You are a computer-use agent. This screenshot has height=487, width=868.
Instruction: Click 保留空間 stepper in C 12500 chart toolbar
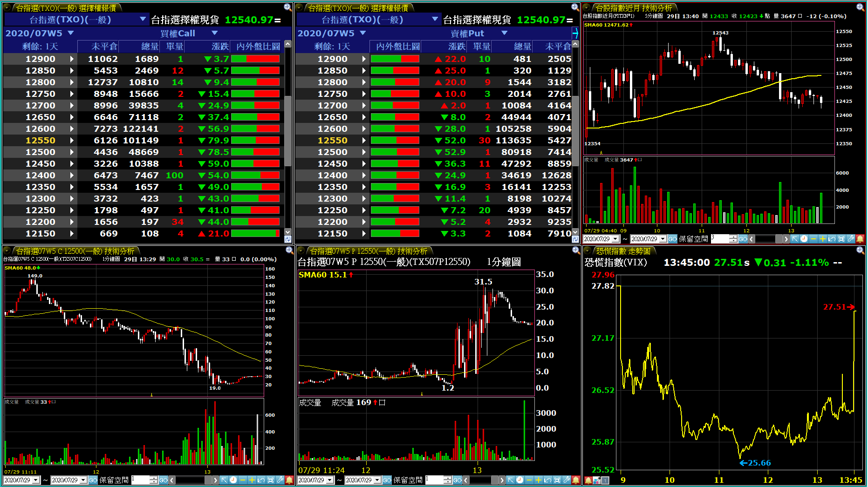[154, 480]
